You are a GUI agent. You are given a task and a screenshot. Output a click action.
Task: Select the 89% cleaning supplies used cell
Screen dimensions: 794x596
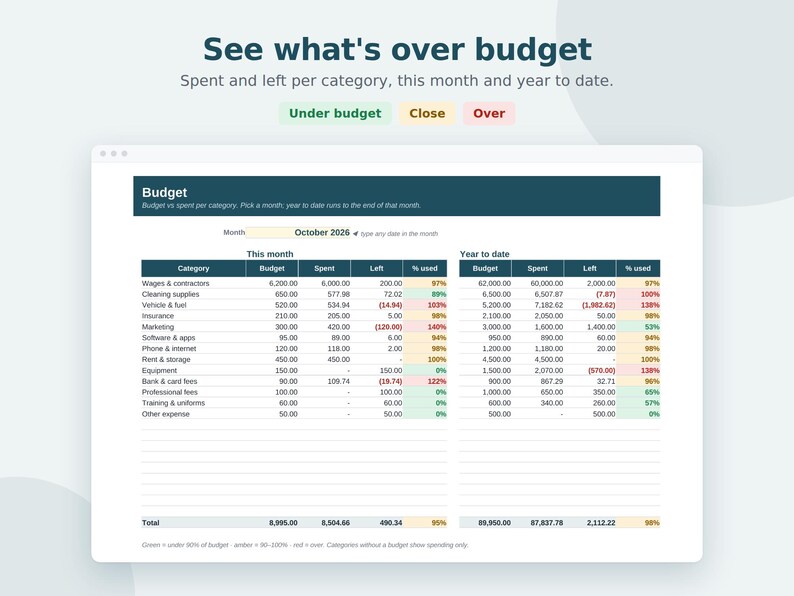[x=425, y=294]
